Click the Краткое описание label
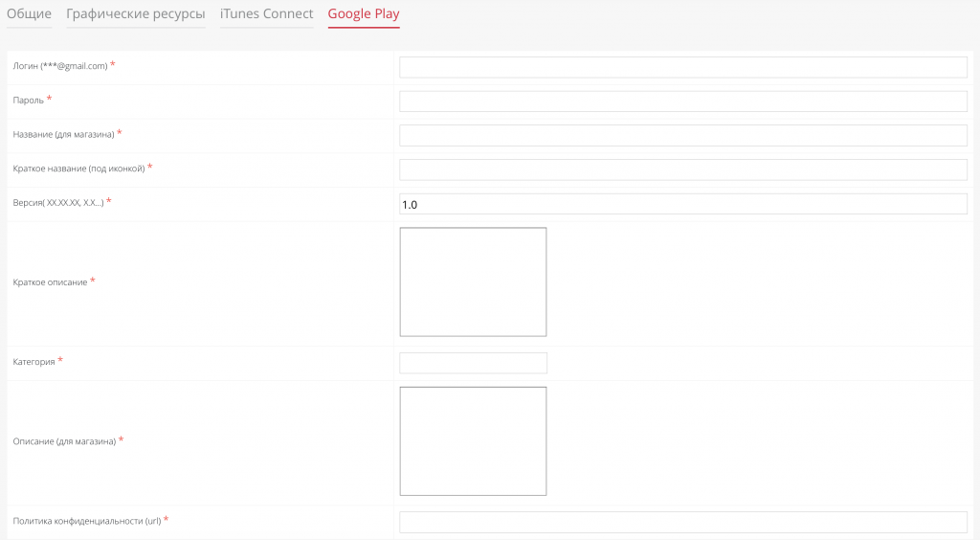This screenshot has height=540, width=980. click(50, 282)
